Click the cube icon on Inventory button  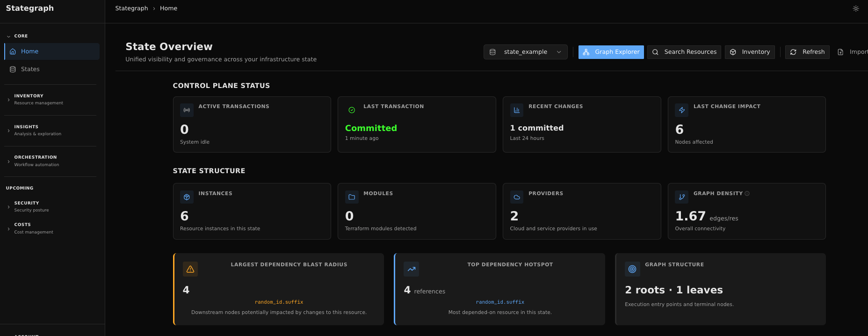pyautogui.click(x=733, y=52)
